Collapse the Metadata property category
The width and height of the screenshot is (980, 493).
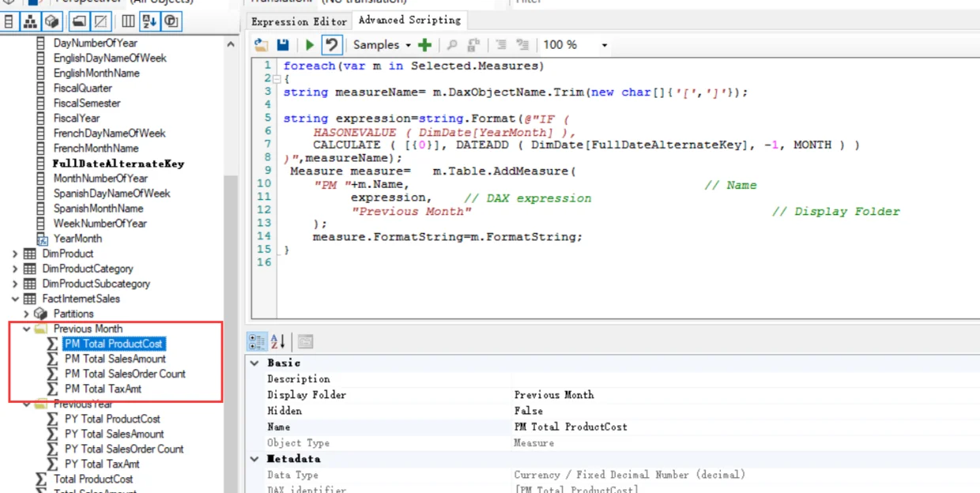[x=254, y=459]
